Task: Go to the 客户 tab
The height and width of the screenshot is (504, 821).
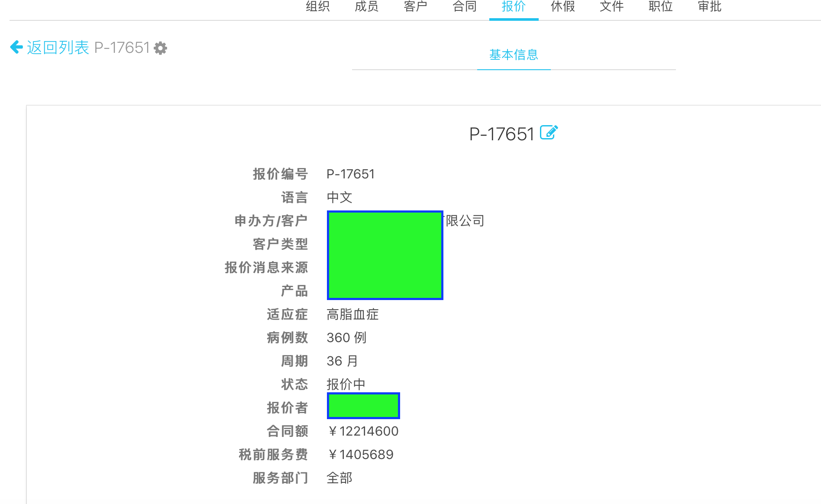Action: 415,6
